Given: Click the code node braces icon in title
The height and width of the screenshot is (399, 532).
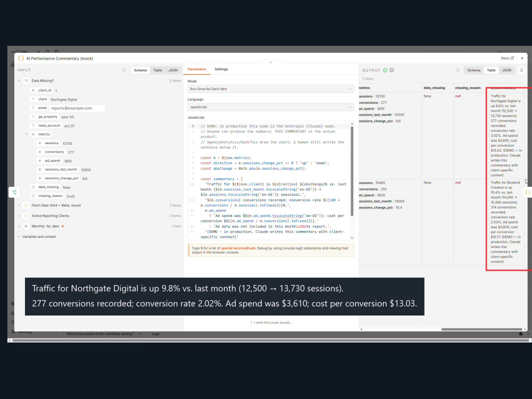Looking at the screenshot, I should point(21,59).
